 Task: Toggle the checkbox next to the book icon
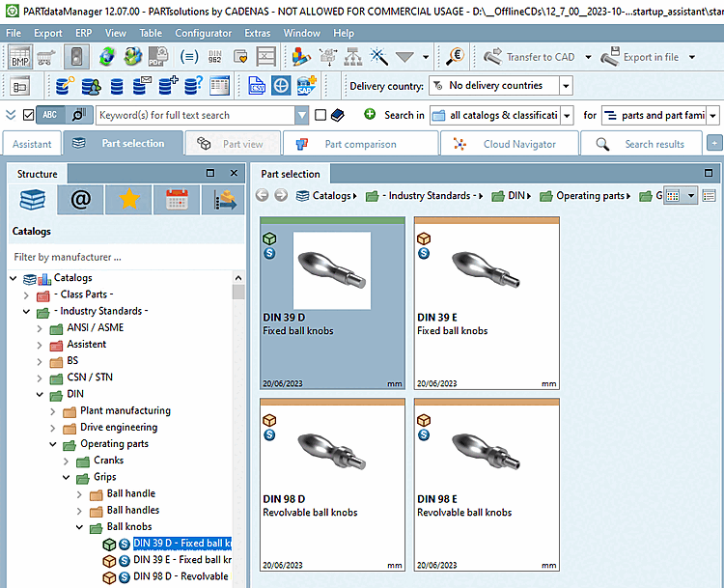pos(320,115)
